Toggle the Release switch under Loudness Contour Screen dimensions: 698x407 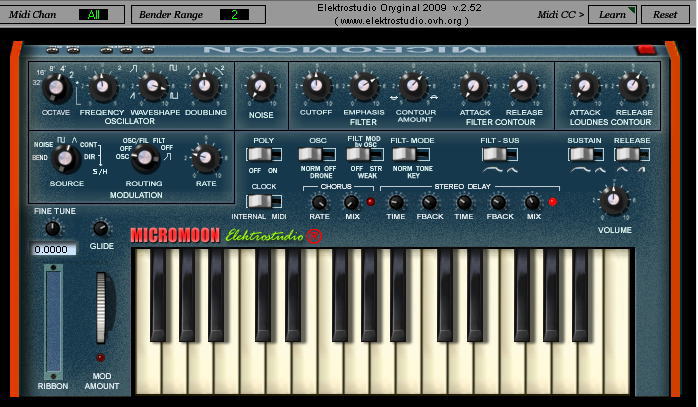(632, 155)
